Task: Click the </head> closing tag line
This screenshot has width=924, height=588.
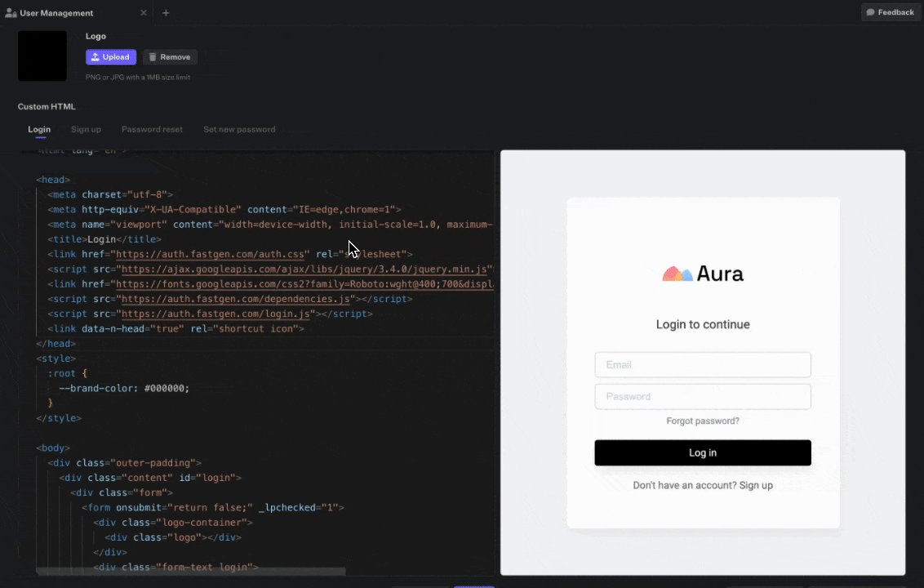Action: click(56, 344)
